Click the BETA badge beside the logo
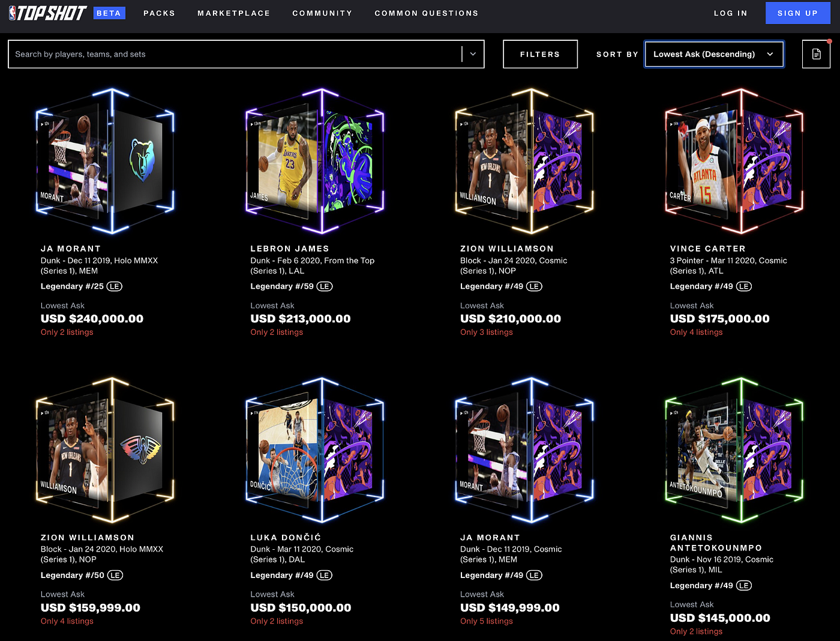 [x=109, y=13]
